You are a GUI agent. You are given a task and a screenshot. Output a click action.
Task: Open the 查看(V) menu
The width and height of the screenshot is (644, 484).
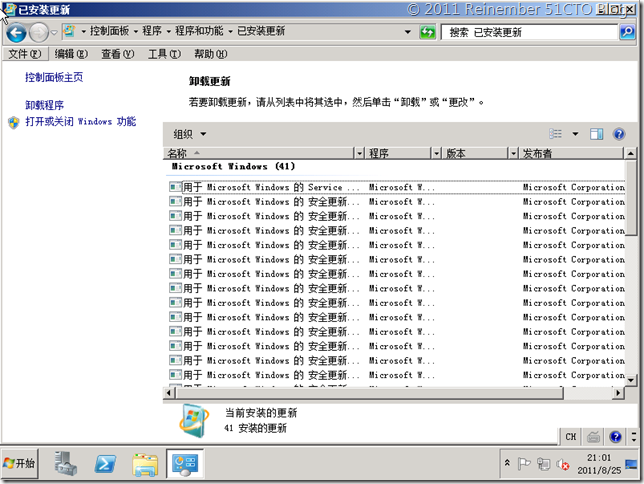tap(118, 54)
